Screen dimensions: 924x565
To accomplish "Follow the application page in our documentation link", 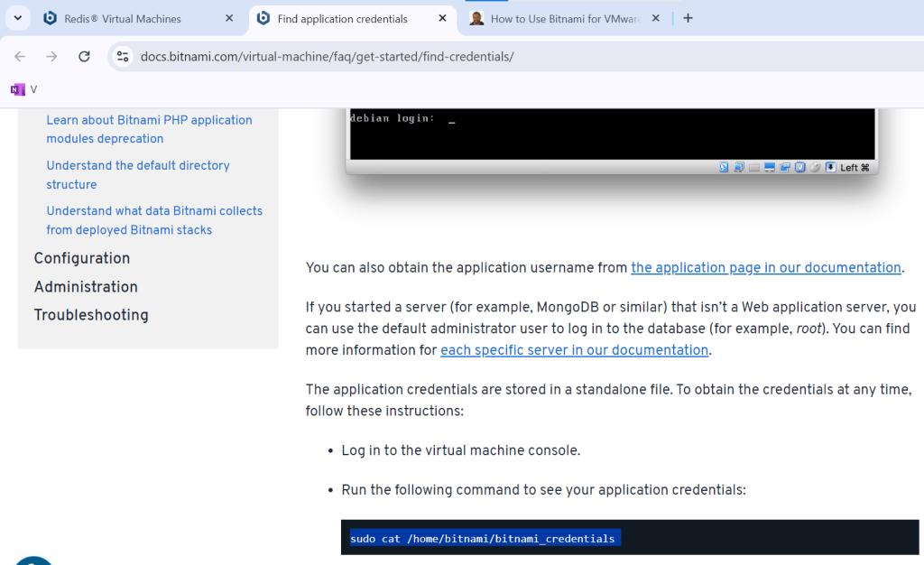I will (x=766, y=267).
